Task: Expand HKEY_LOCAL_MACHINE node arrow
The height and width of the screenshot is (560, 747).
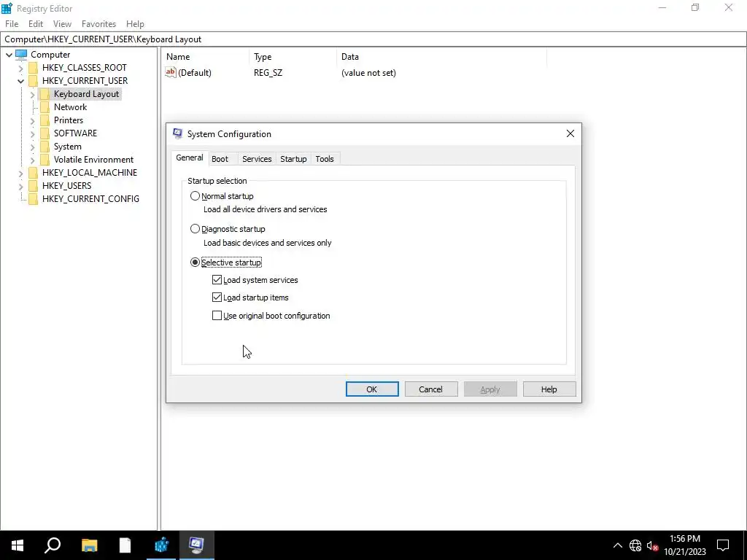Action: point(20,173)
